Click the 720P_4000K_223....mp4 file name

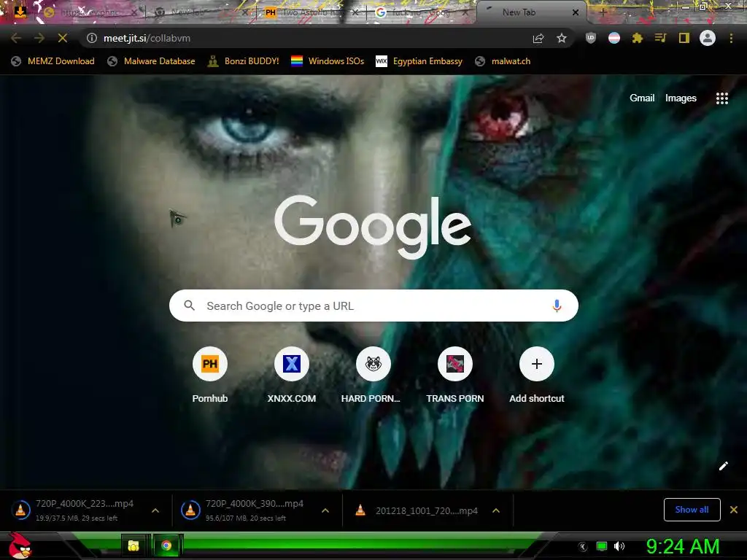pos(85,504)
